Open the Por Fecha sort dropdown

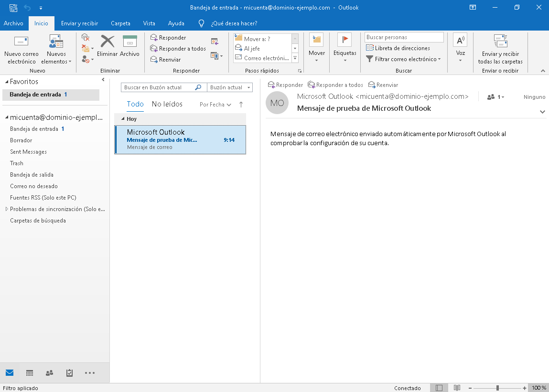point(215,105)
